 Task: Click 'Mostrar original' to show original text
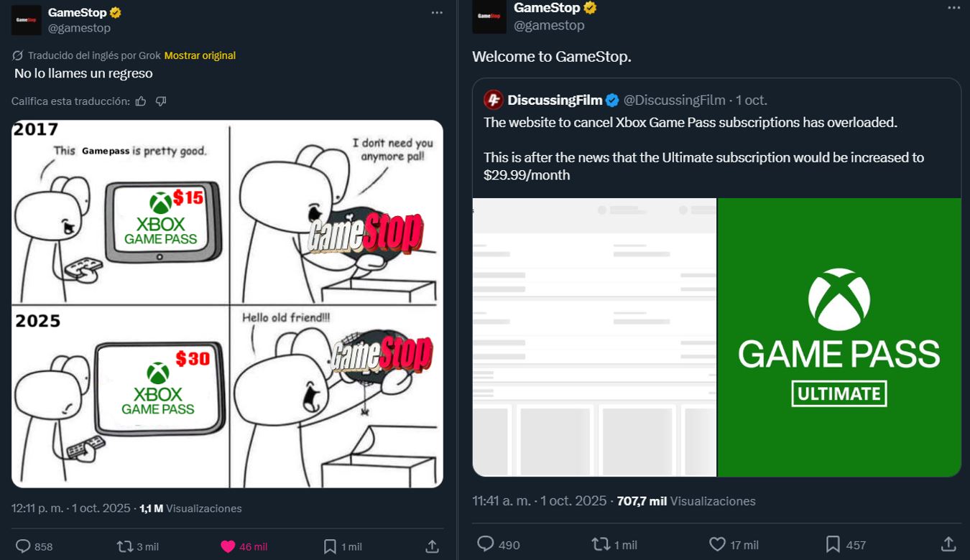click(200, 55)
